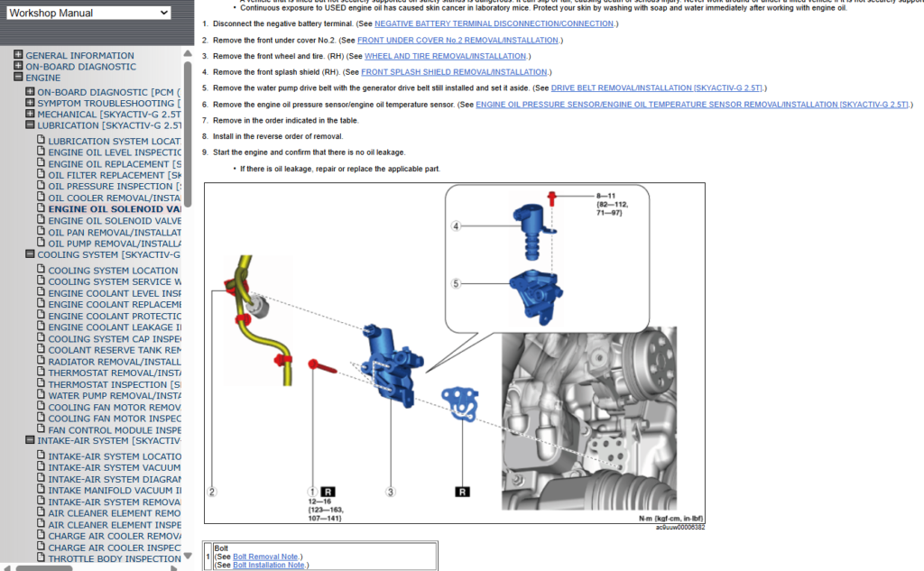Click the oil solenoid valve exploded diagram
The width and height of the screenshot is (924, 571).
[455, 353]
